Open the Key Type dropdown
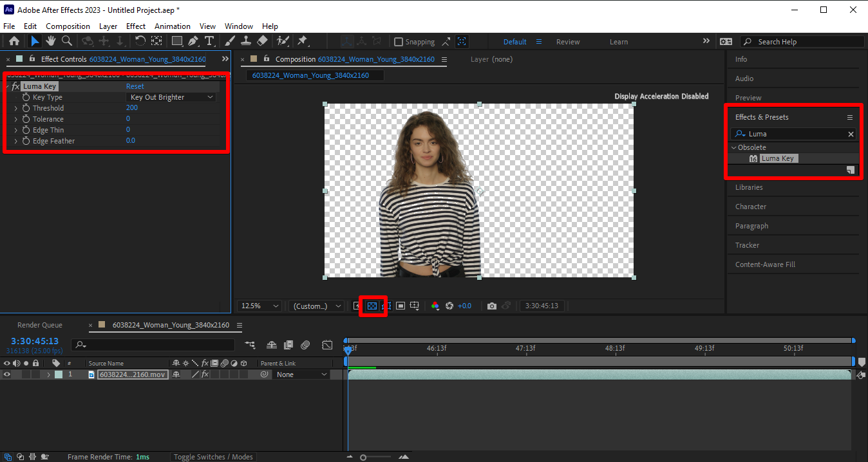The height and width of the screenshot is (462, 868). [x=171, y=97]
